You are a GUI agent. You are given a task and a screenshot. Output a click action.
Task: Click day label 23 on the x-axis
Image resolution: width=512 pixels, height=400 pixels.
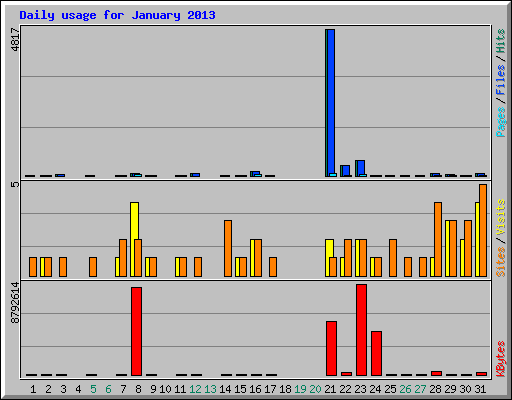pyautogui.click(x=360, y=389)
